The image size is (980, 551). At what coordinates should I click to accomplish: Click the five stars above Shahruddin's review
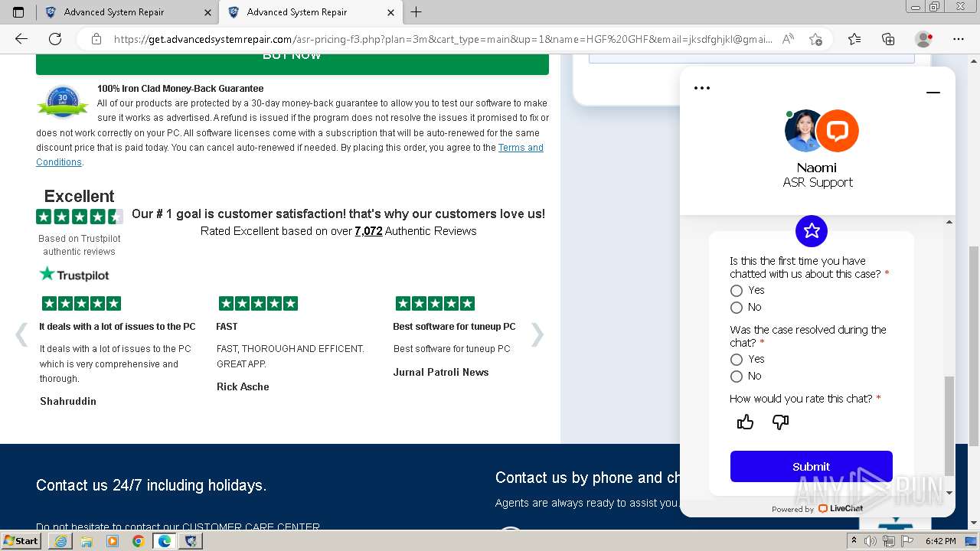coord(81,304)
